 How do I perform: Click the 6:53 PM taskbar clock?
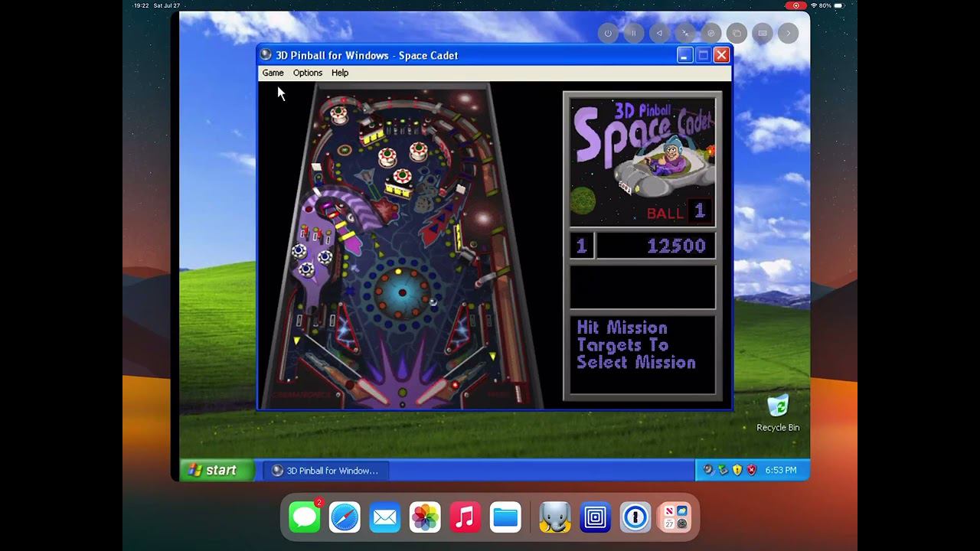[x=780, y=470]
